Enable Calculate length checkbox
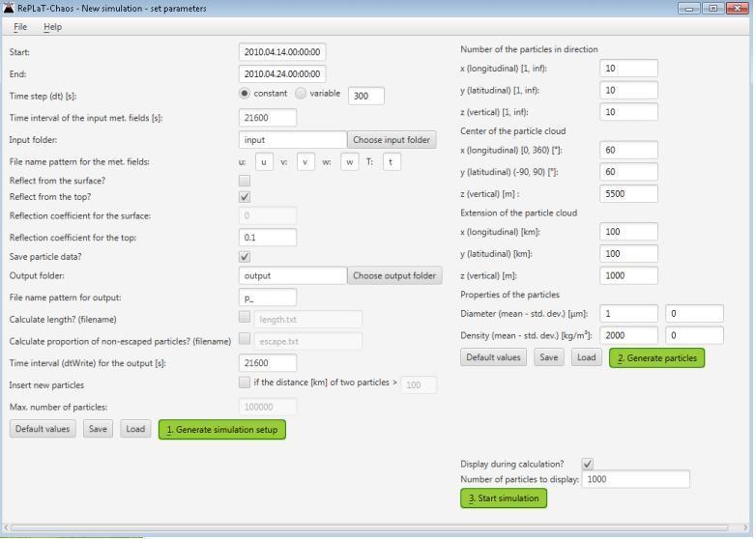This screenshot has width=756, height=539. coord(245,317)
